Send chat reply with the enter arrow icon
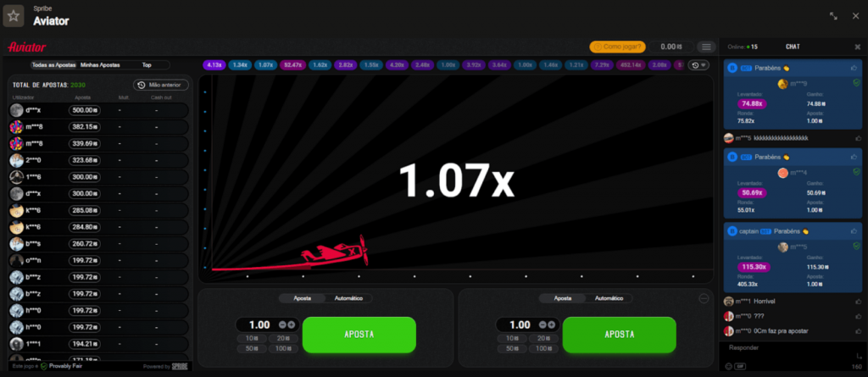This screenshot has width=868, height=377. click(x=859, y=356)
